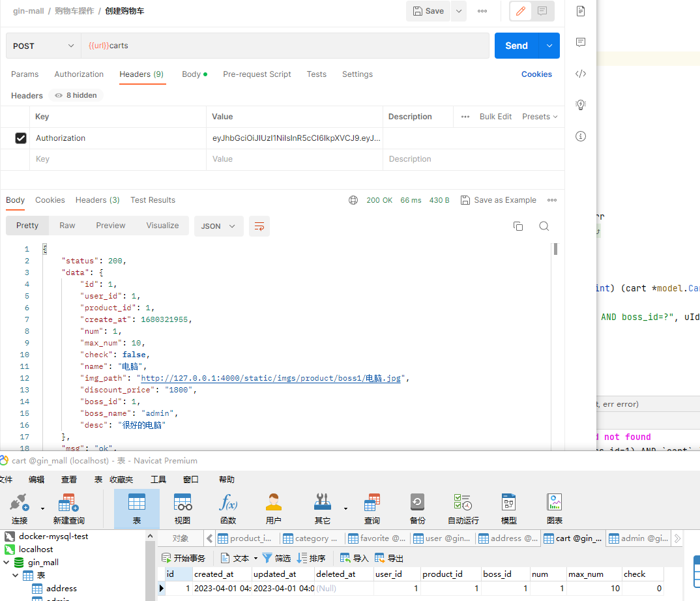
Task: Open 函数 functions toolbar icon in Navicat
Action: point(228,508)
